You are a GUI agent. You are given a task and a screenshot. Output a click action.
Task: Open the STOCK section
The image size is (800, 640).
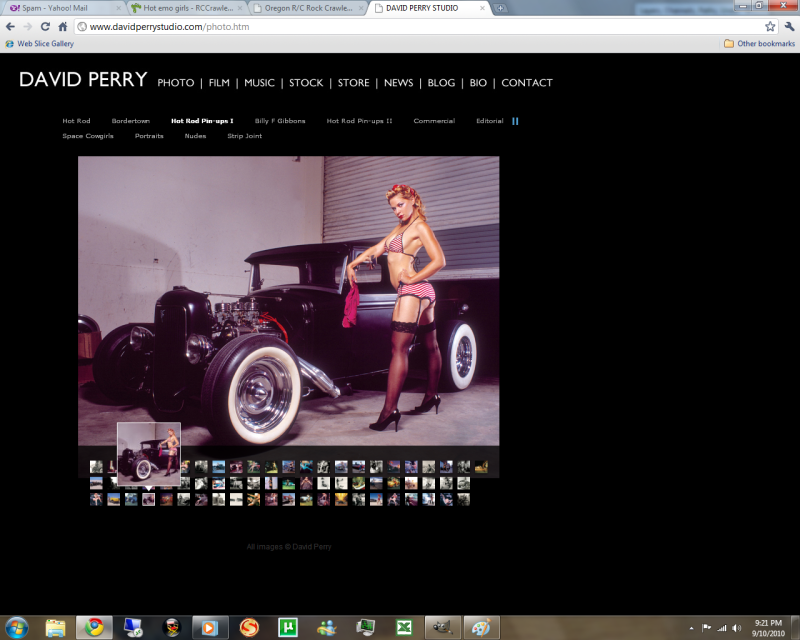pos(306,83)
